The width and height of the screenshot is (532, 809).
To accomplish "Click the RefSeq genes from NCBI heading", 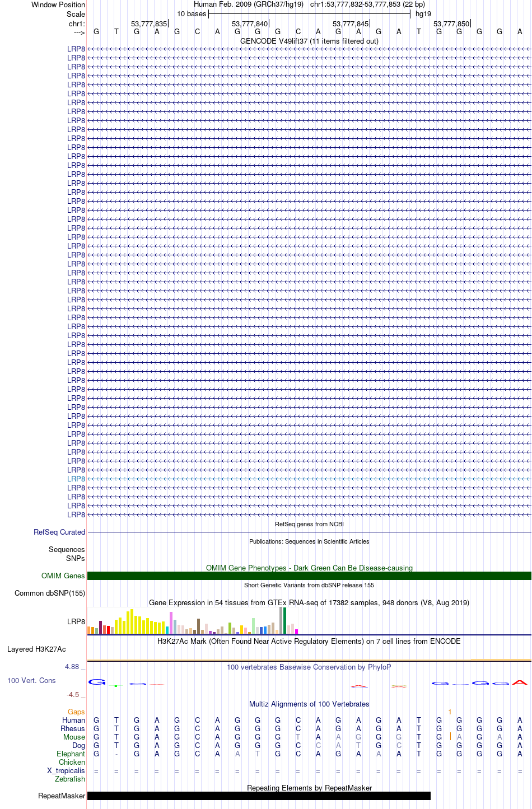I will click(309, 524).
